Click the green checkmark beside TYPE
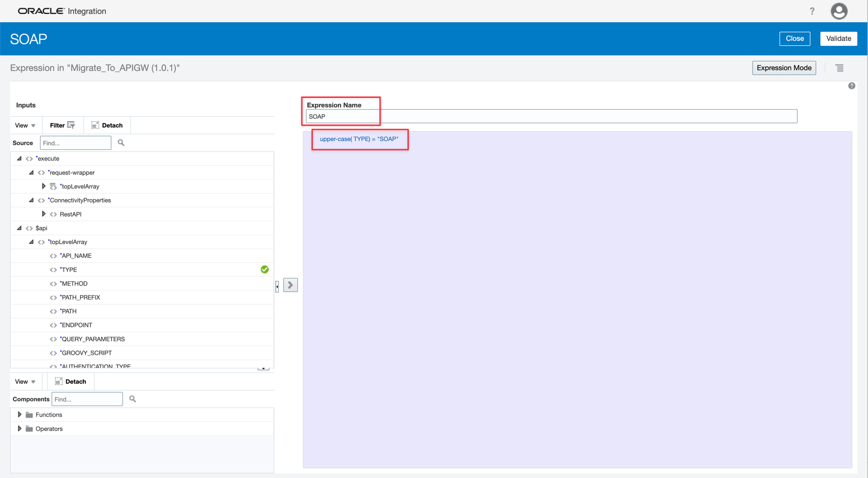Screen dimensions: 868x478 pos(265,269)
